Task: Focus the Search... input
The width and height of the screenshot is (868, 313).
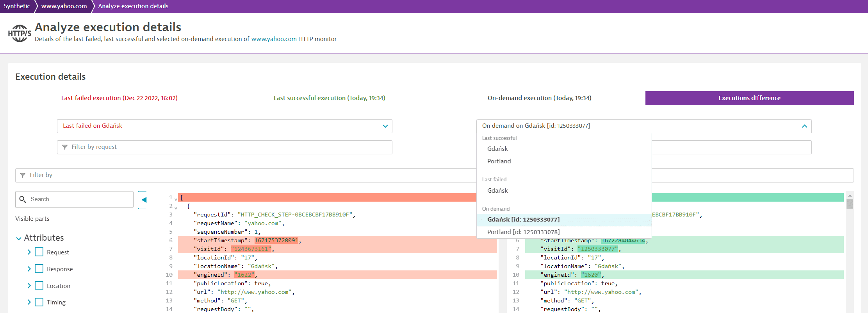Action: coord(74,199)
